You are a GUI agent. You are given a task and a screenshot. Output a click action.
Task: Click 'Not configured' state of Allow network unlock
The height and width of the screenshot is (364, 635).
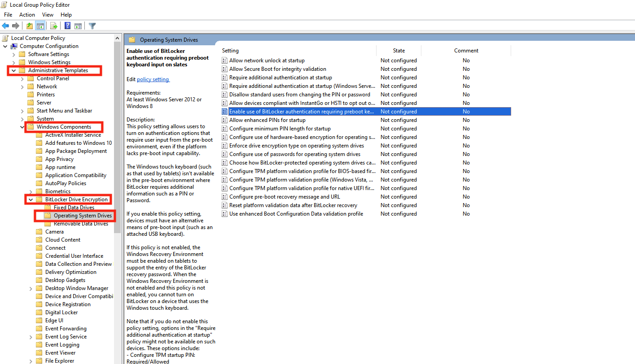coord(399,61)
